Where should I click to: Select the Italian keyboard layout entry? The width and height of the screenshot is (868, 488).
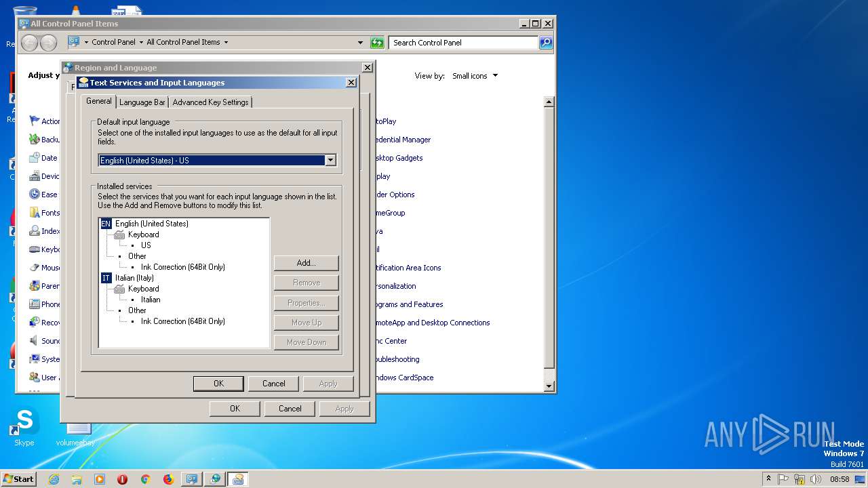pos(151,300)
